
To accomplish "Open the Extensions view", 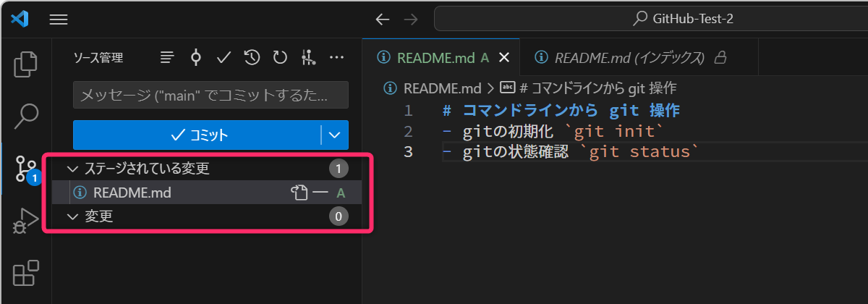I will [x=26, y=274].
